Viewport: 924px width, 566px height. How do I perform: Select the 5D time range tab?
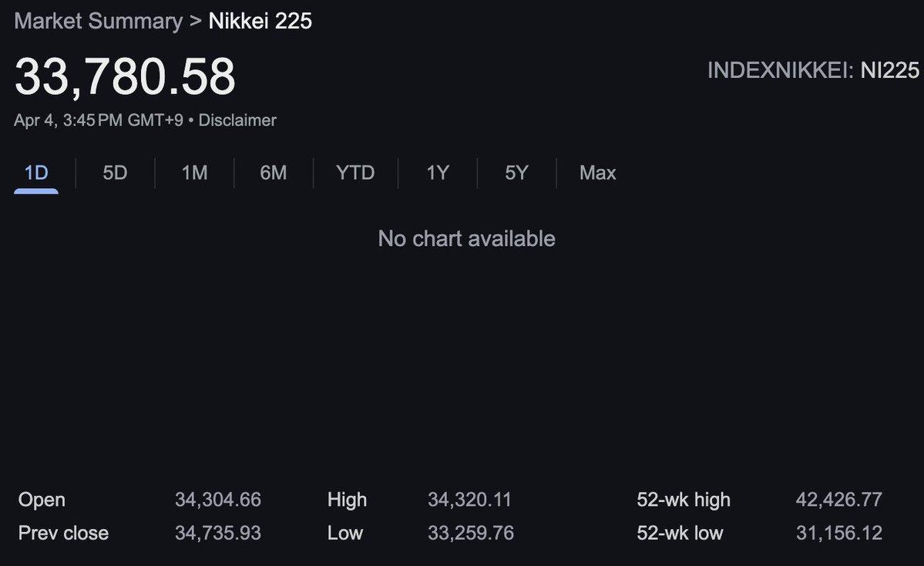115,173
